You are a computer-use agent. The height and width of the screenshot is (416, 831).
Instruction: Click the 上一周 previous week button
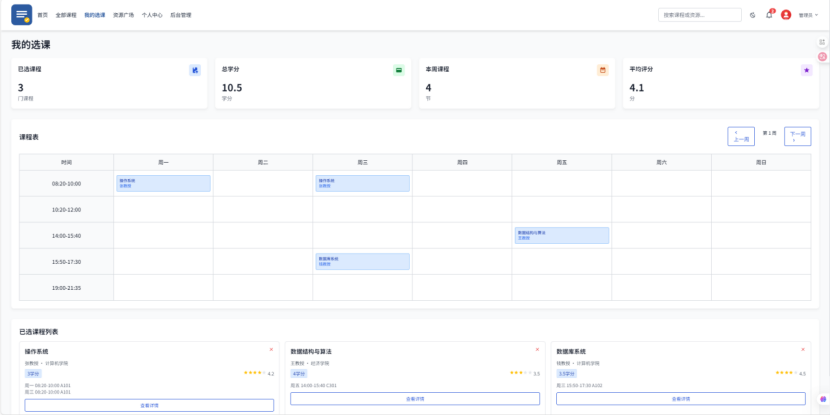click(741, 136)
